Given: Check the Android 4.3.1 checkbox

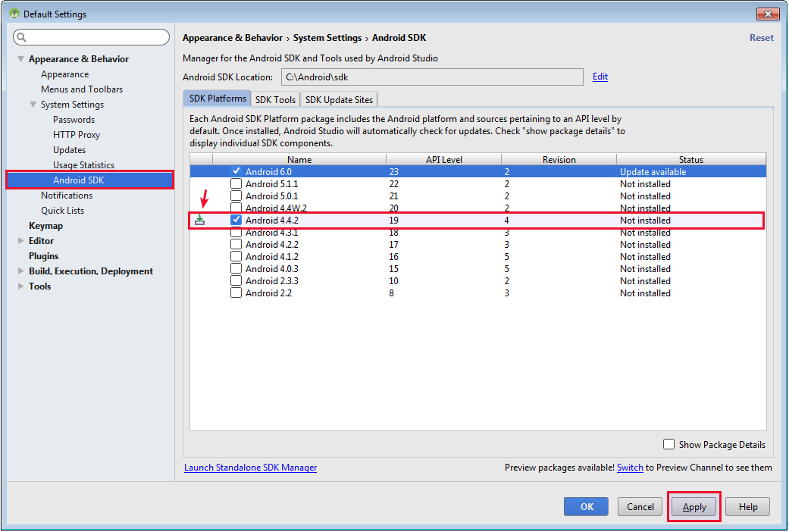Looking at the screenshot, I should coord(236,233).
